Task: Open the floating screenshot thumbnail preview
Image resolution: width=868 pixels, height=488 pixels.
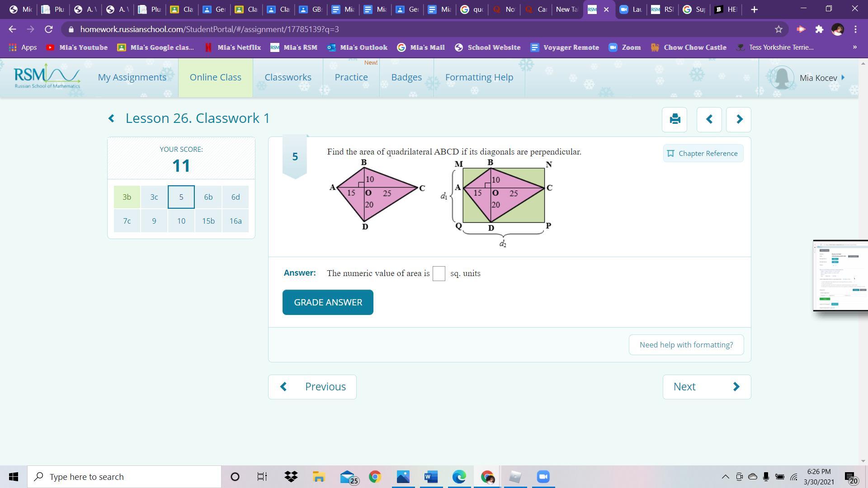Action: coord(840,276)
